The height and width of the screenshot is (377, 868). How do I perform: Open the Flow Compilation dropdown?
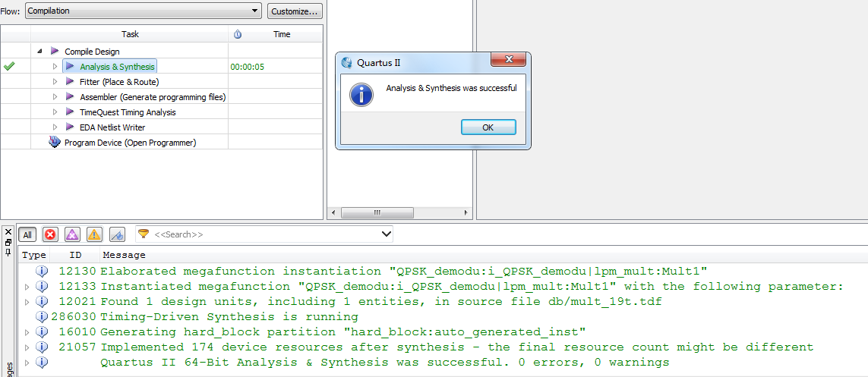tap(144, 11)
